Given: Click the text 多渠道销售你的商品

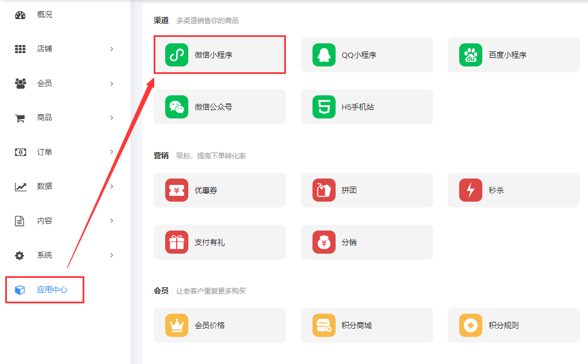Looking at the screenshot, I should [207, 21].
